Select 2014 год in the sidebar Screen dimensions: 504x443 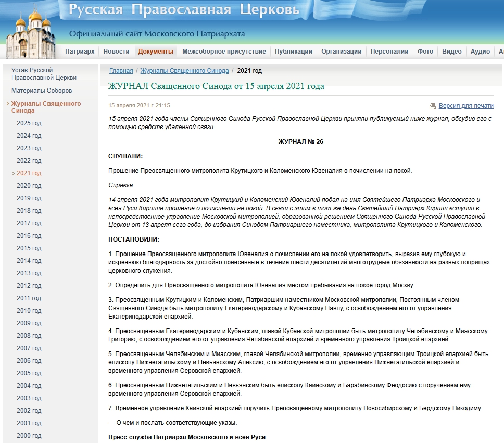coord(29,261)
